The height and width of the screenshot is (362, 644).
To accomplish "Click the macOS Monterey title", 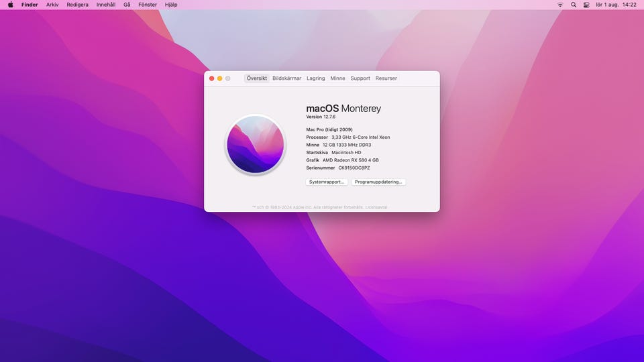I will [343, 109].
